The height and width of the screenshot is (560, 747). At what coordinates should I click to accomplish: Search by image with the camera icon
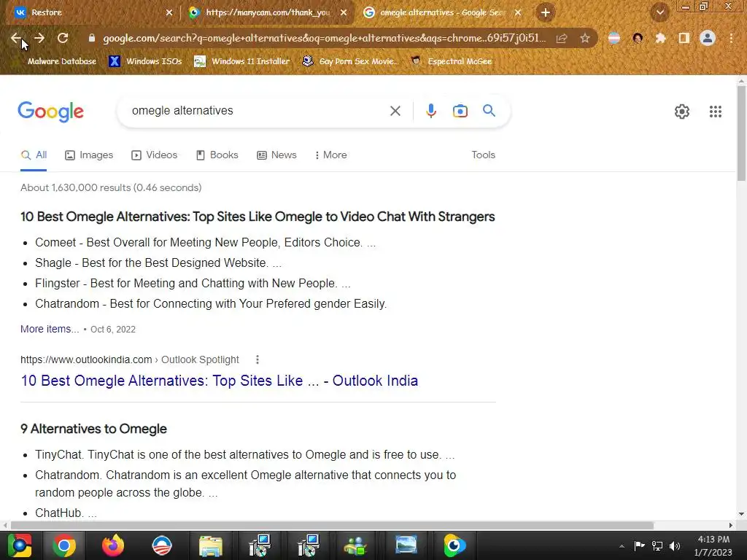coord(460,111)
